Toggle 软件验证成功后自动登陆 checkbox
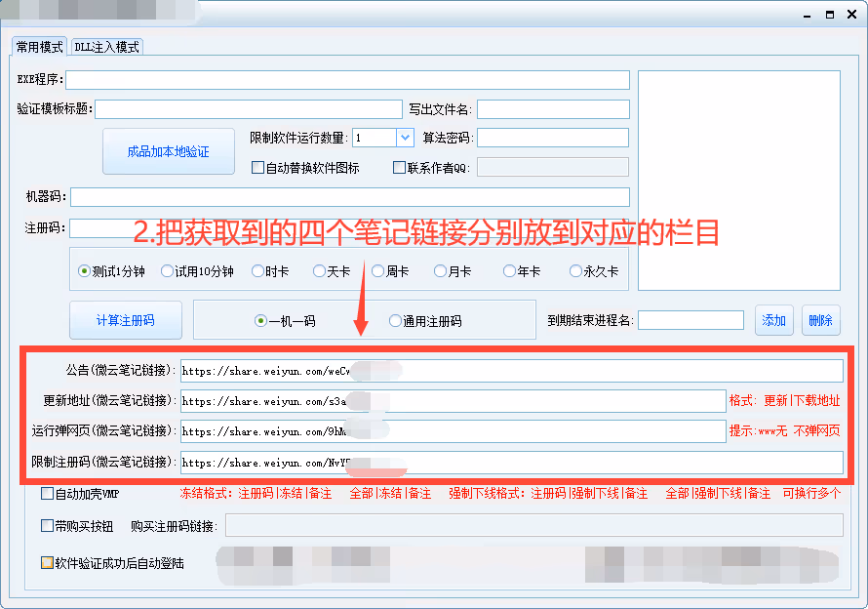This screenshot has height=609, width=868. click(x=48, y=563)
